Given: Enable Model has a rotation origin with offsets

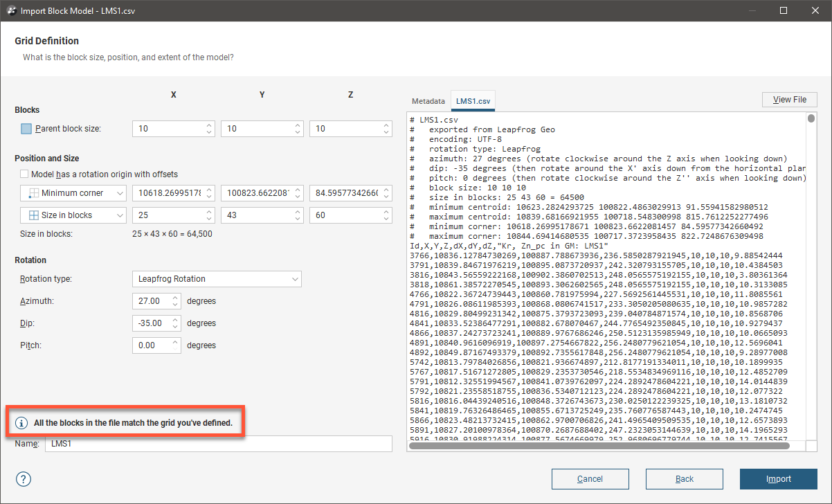Looking at the screenshot, I should (x=25, y=174).
